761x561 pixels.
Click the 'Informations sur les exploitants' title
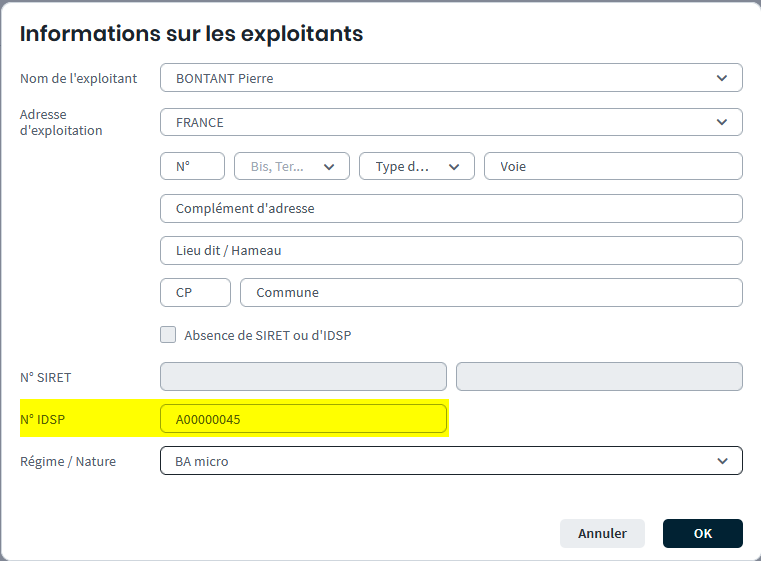pyautogui.click(x=191, y=34)
